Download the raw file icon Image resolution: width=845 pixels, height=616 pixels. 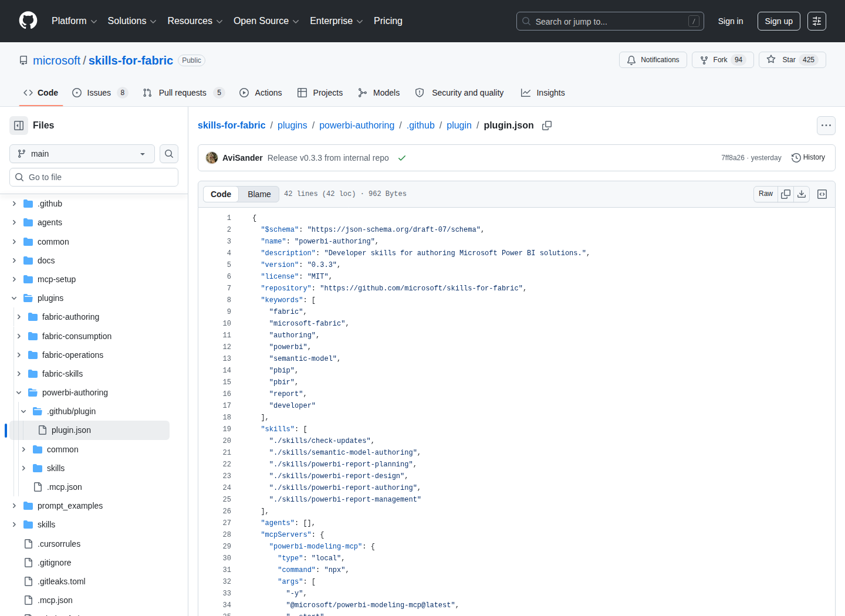coord(802,194)
